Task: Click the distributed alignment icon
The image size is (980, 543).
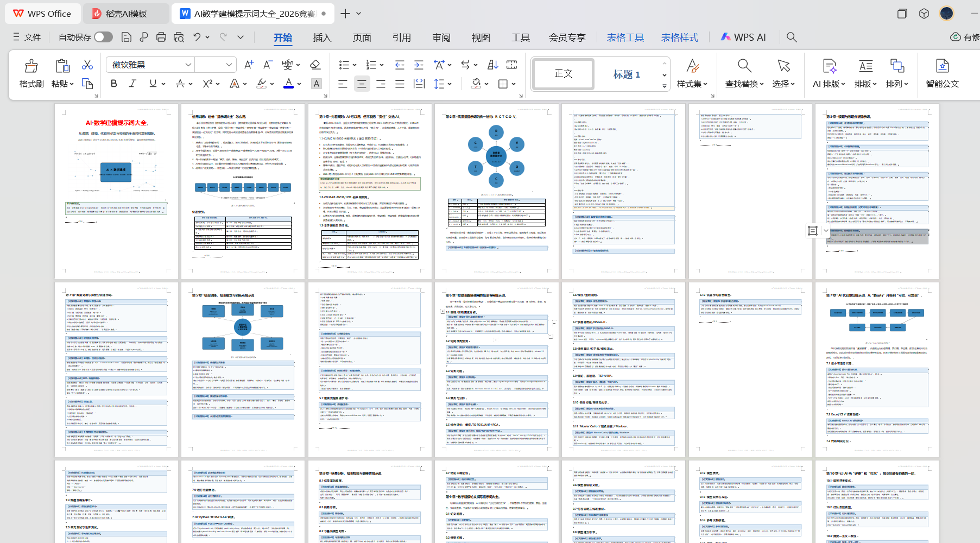Action: click(419, 84)
